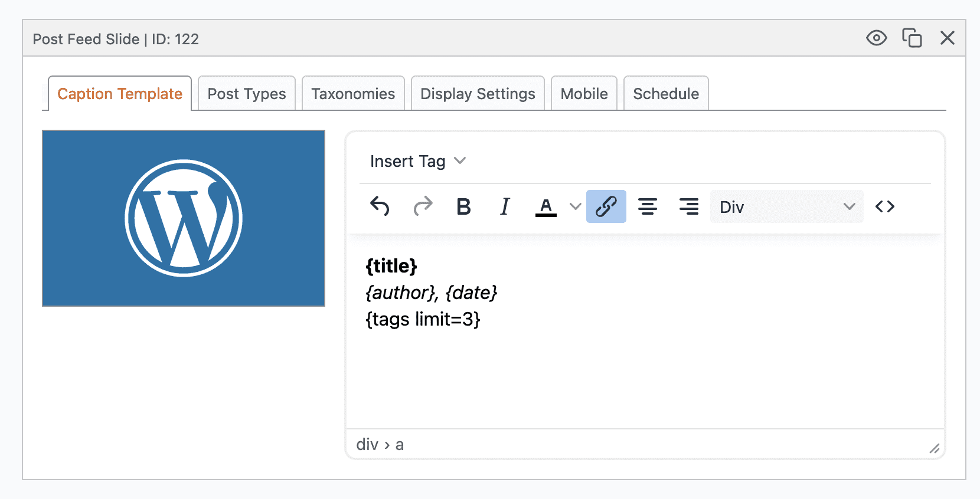This screenshot has height=499, width=980.
Task: Switch to the Schedule tab
Action: tap(666, 94)
